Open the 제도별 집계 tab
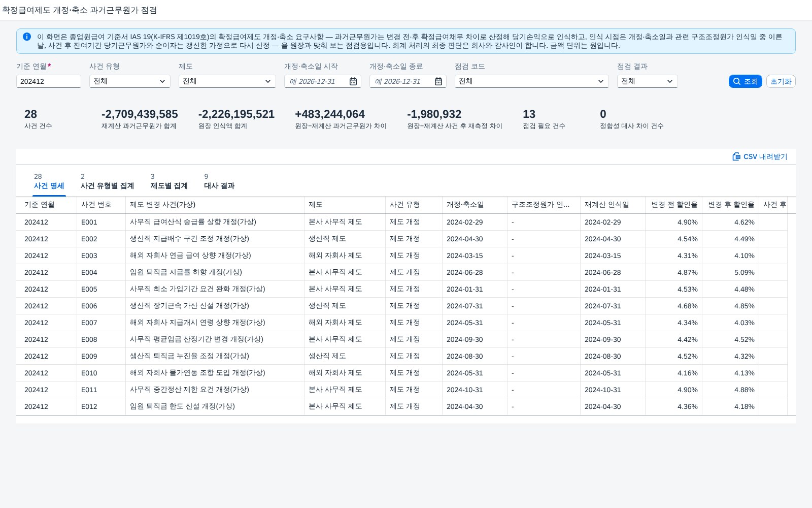 (169, 181)
